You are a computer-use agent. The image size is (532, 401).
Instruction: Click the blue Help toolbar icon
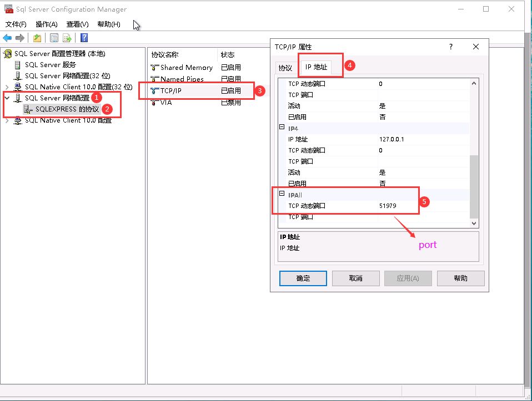tap(84, 38)
